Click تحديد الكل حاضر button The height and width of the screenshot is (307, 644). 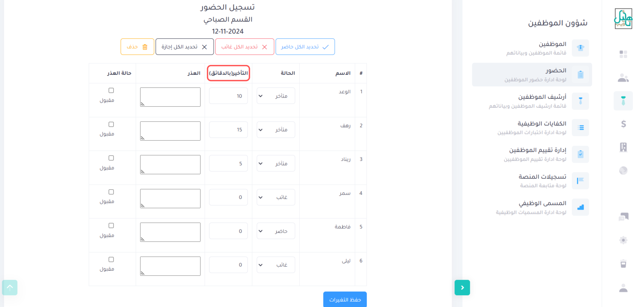305,47
